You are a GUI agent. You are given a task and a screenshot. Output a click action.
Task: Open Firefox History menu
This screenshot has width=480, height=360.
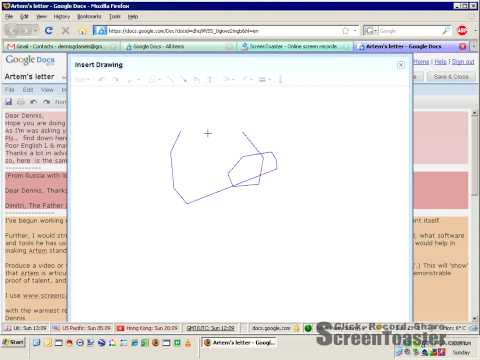[62, 16]
